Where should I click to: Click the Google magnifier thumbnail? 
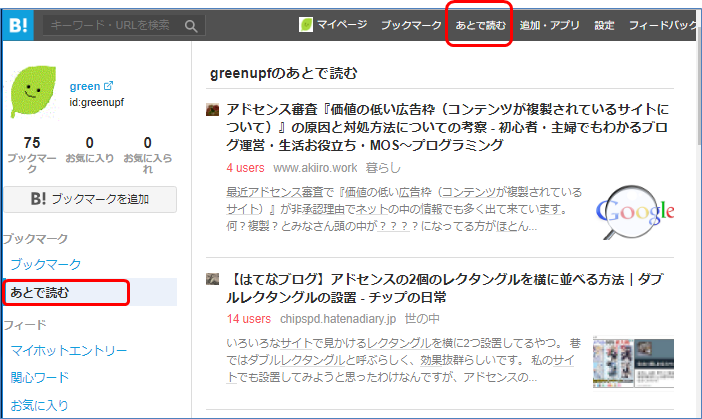point(634,212)
